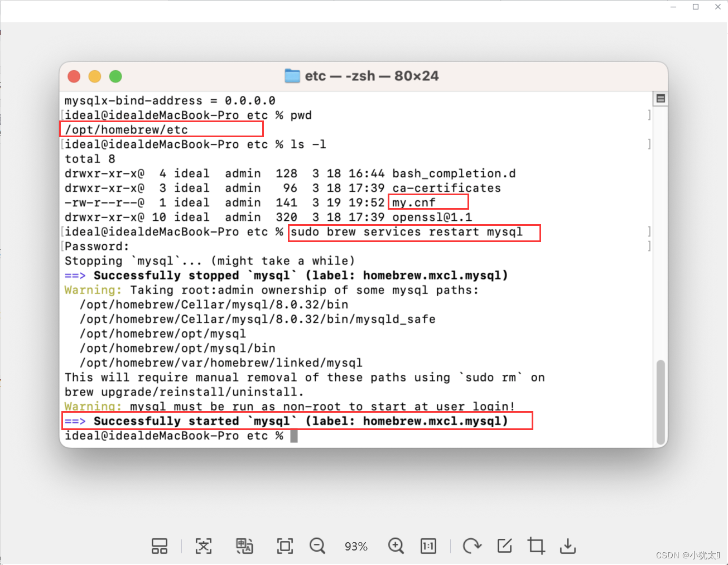Click the 'Stopping `mysql`...' line

click(210, 261)
